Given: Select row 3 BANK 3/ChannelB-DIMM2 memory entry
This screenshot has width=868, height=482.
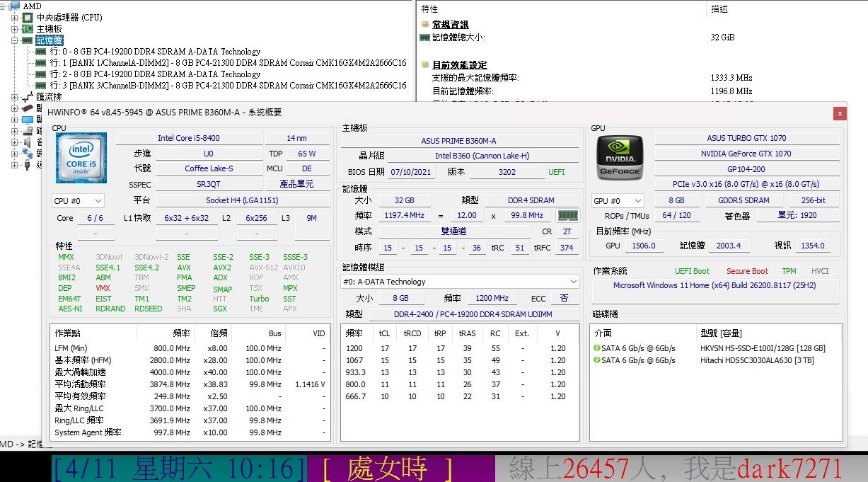Looking at the screenshot, I should pyautogui.click(x=228, y=86).
